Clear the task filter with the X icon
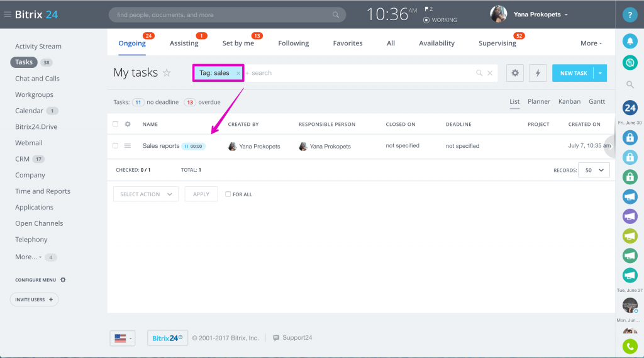 [490, 73]
